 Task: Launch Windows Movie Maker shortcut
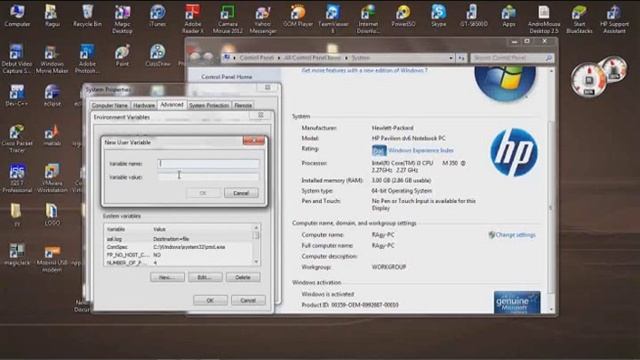[x=52, y=59]
